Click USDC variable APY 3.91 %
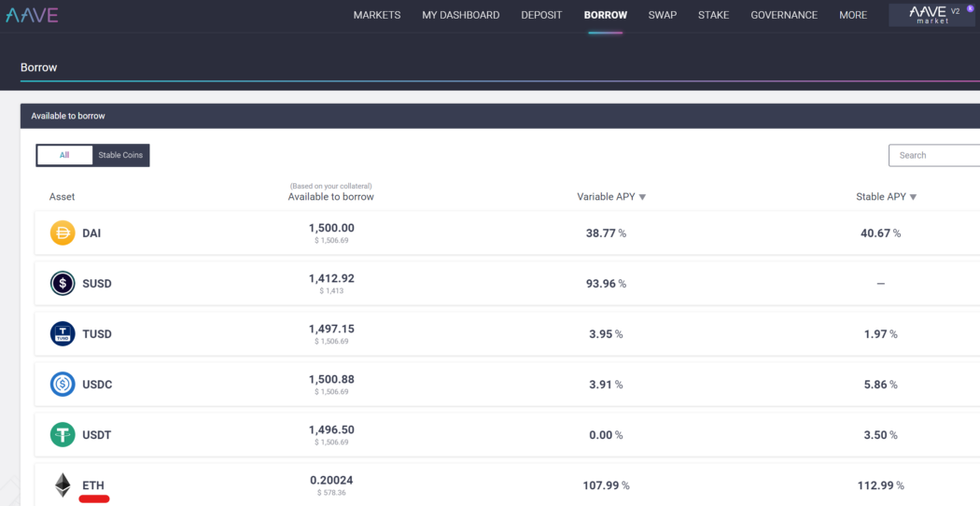The width and height of the screenshot is (980, 506). 607,385
